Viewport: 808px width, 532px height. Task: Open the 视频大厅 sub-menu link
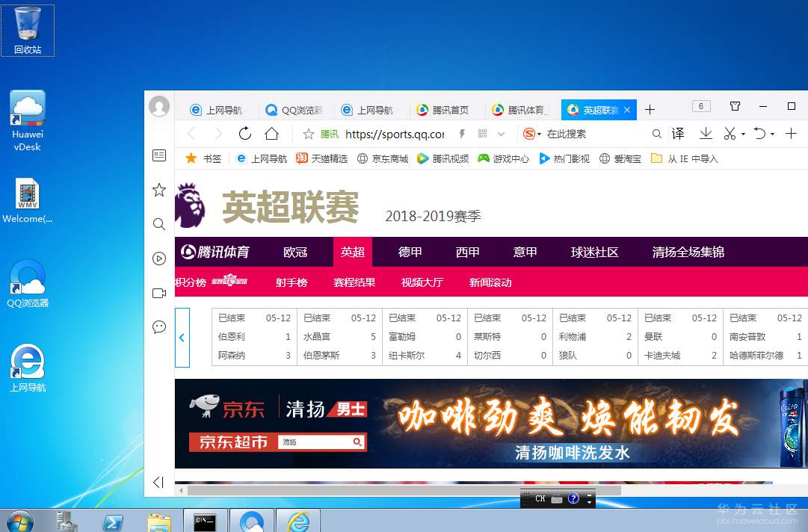point(422,282)
